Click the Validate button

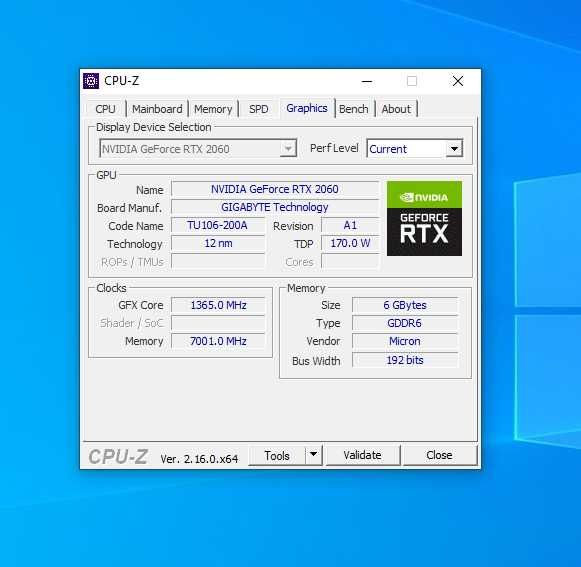362,455
